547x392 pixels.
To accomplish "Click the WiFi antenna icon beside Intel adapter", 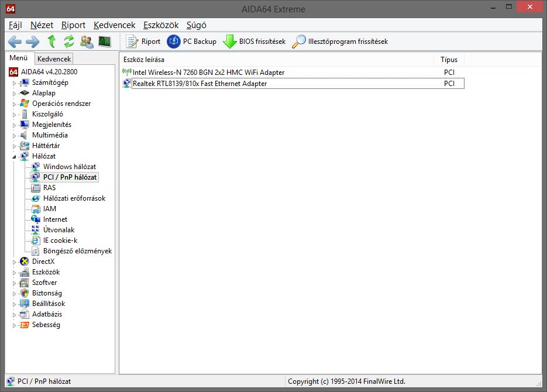I will point(126,72).
